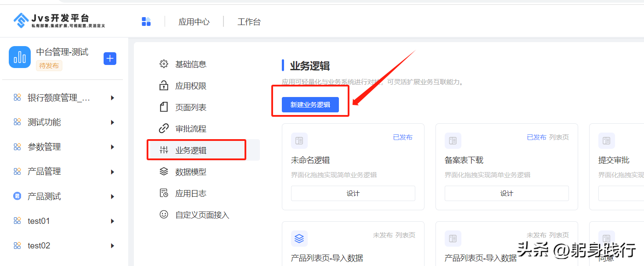644x266 pixels.
Task: Switch to the 工作台 top menu
Action: [249, 22]
